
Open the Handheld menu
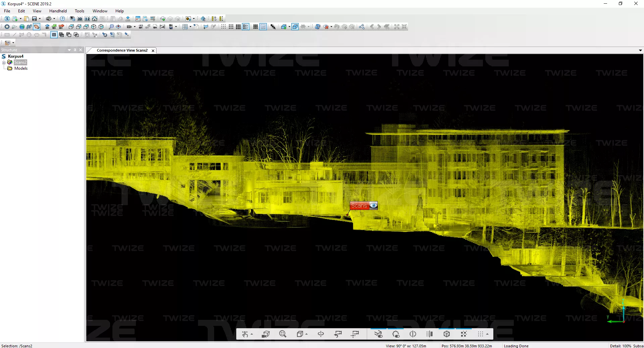tap(58, 11)
